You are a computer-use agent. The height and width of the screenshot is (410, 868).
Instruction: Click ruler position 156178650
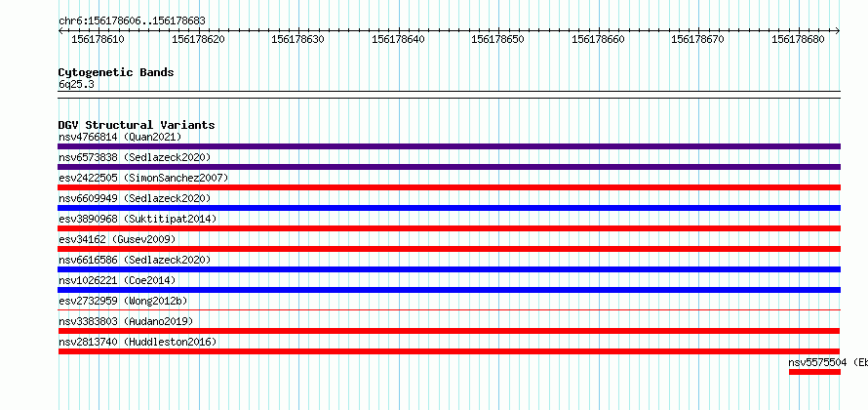click(x=497, y=39)
